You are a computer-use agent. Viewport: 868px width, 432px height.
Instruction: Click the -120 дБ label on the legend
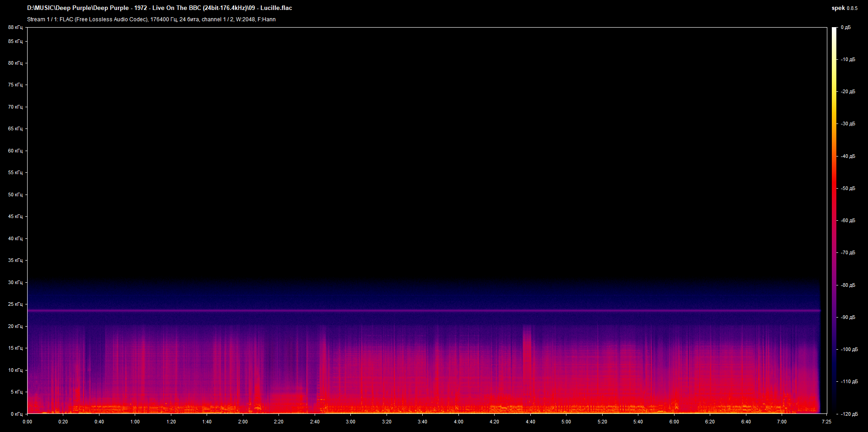(x=849, y=413)
